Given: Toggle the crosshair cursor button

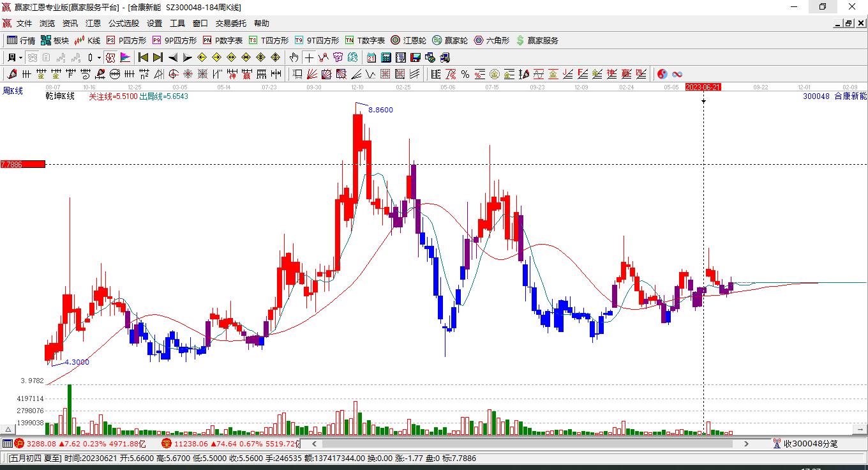Looking at the screenshot, I should [x=309, y=57].
